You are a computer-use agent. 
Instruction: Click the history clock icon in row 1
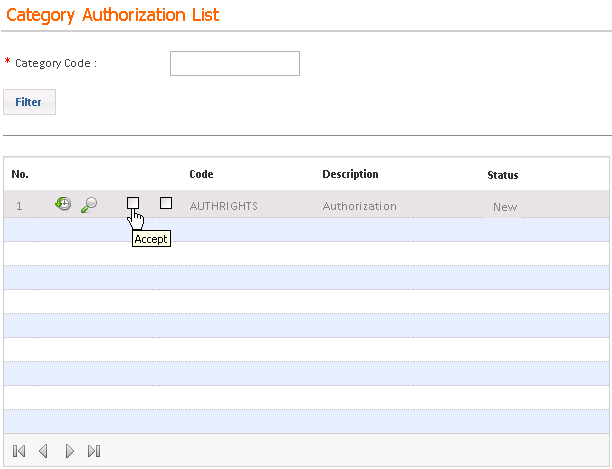(x=63, y=204)
